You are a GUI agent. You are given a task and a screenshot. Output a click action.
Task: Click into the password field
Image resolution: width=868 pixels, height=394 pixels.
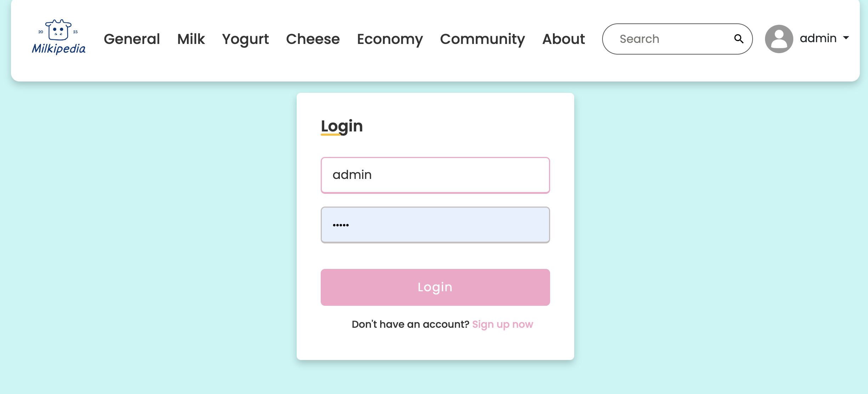435,225
